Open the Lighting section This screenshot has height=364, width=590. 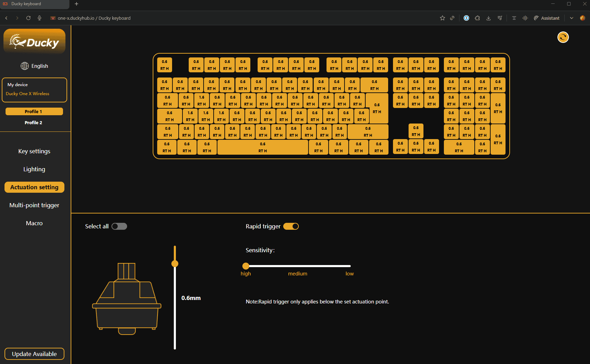(x=34, y=169)
